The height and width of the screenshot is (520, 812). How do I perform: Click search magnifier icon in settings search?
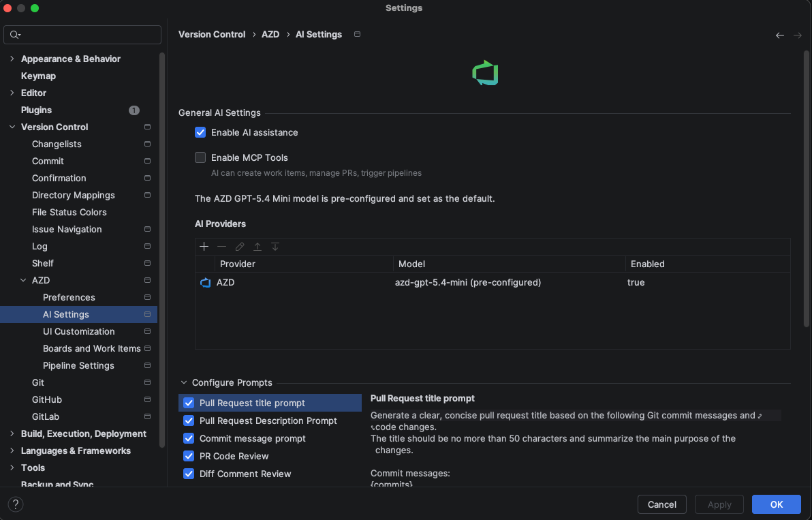point(15,35)
